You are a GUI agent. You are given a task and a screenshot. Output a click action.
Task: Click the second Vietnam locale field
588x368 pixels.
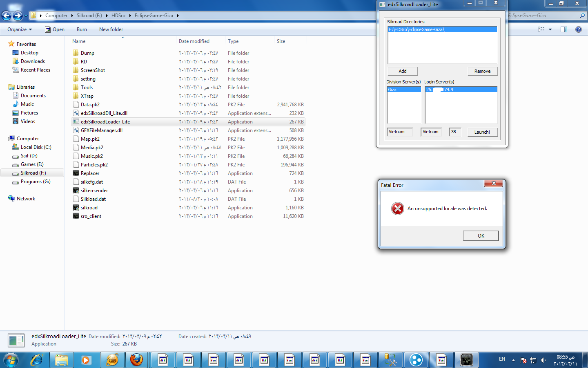pos(431,132)
